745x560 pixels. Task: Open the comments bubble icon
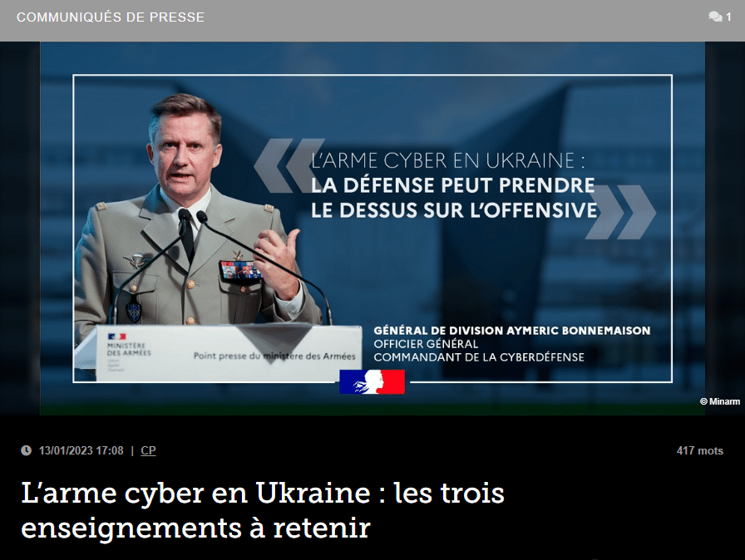pos(715,17)
